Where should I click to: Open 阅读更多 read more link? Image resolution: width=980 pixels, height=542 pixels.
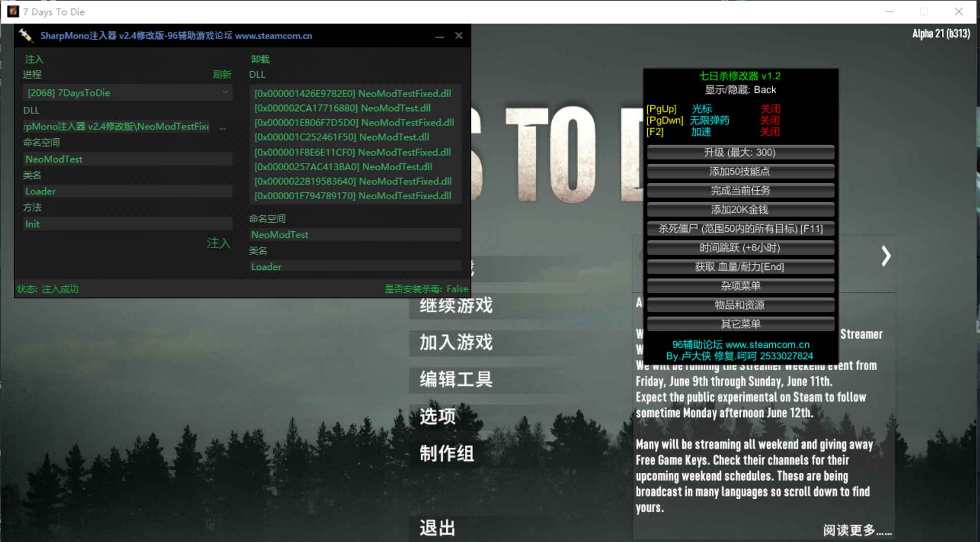click(857, 530)
